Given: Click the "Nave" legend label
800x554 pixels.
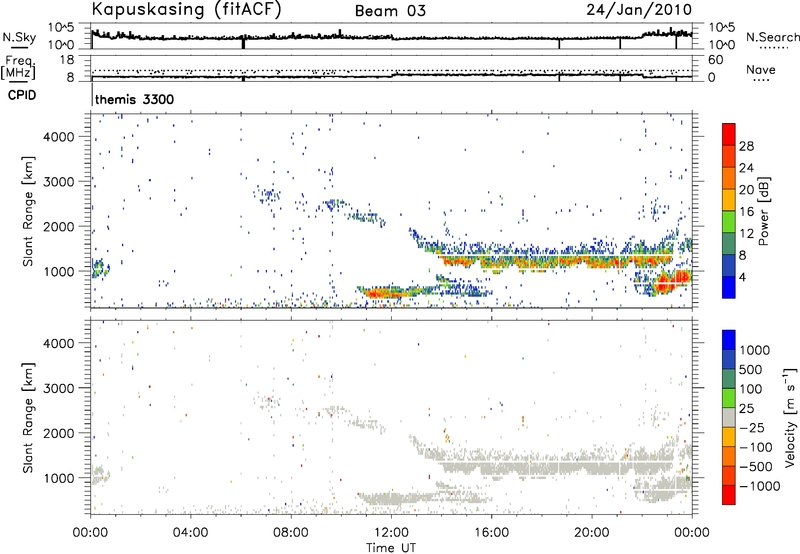Looking at the screenshot, I should [x=760, y=69].
